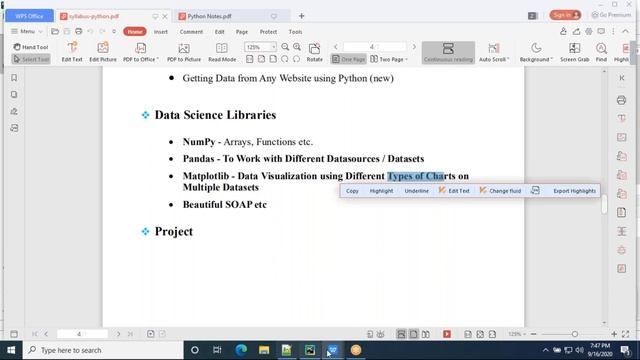The image size is (640, 360).
Task: Open a new tab with plus button
Action: coord(301,16)
